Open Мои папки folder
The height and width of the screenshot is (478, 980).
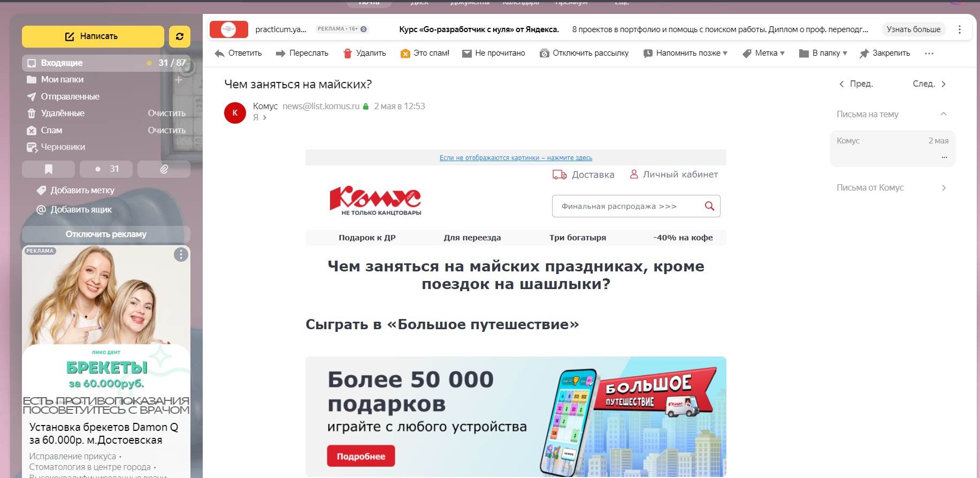tap(62, 79)
